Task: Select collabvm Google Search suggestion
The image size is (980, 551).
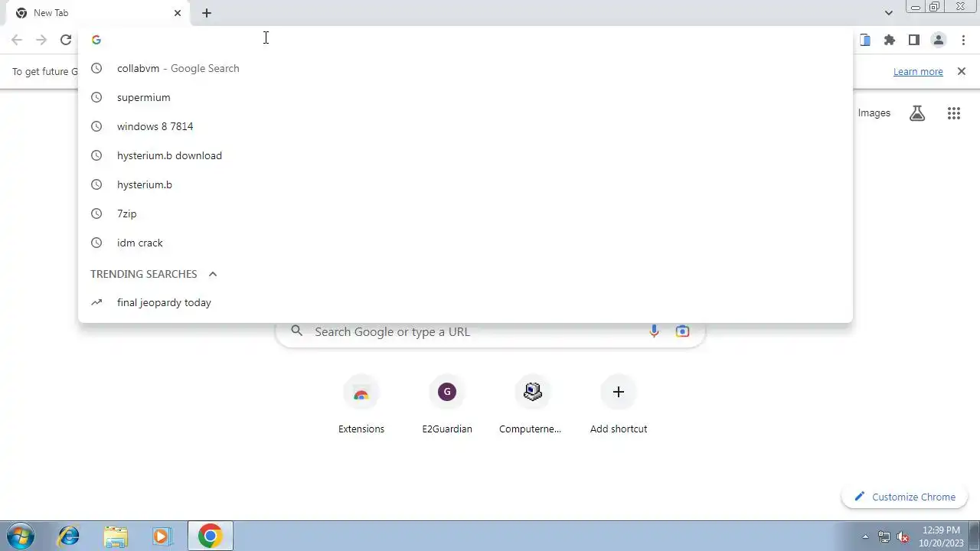Action: pos(465,68)
